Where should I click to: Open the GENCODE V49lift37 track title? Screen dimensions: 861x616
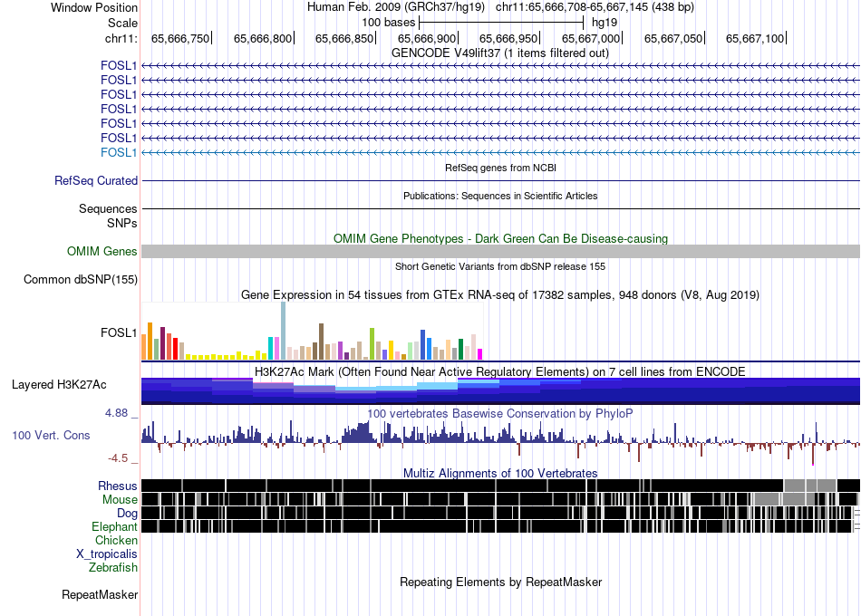coord(500,53)
